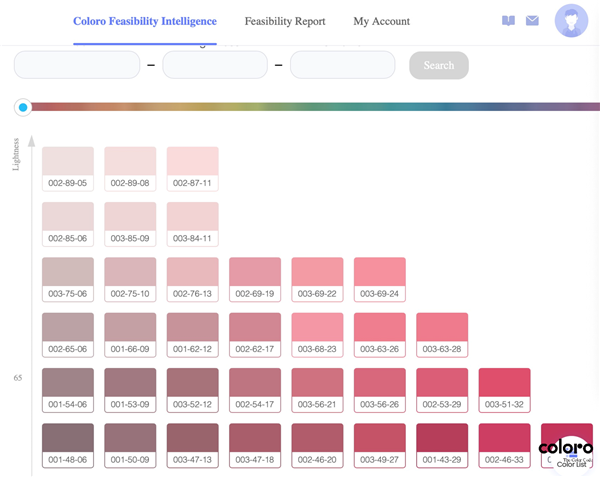
Task: Open the My Account tab
Action: (x=382, y=21)
